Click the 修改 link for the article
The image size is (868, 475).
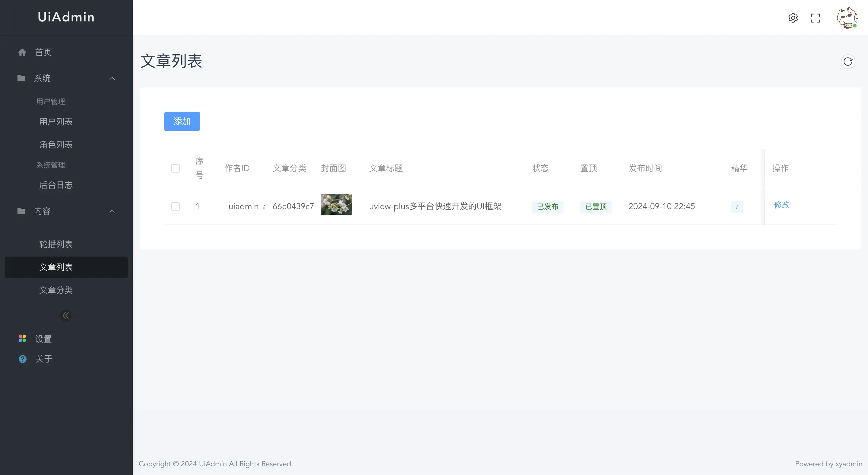click(x=781, y=205)
